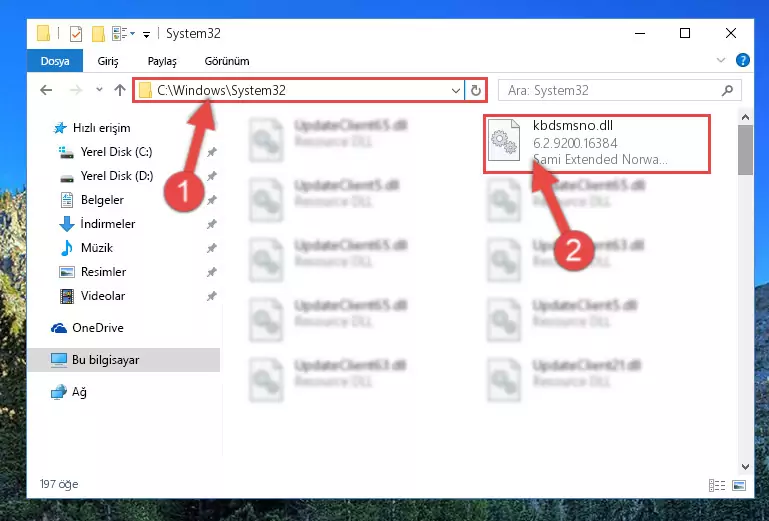The image size is (769, 521).
Task: Select Ağ network in the navigation pane
Action: click(69, 392)
